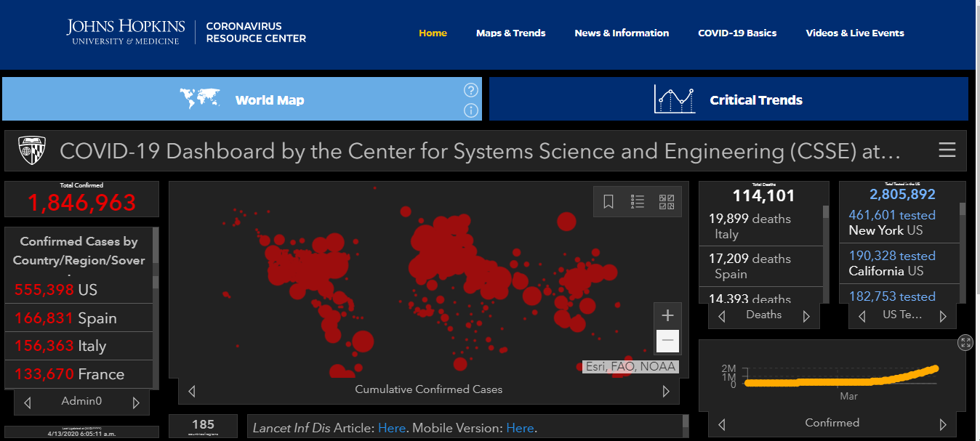
Task: Switch to the World Map tab
Action: coord(242,99)
